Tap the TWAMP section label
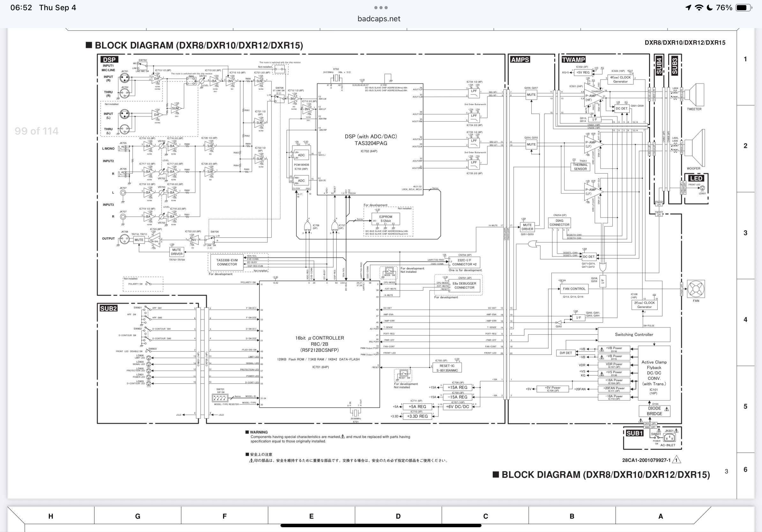Image resolution: width=762 pixels, height=532 pixels. pos(573,60)
